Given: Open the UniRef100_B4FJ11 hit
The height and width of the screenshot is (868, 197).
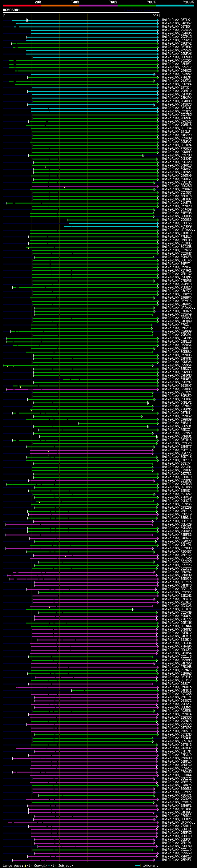Looking at the screenshot, I should click(176, 423).
